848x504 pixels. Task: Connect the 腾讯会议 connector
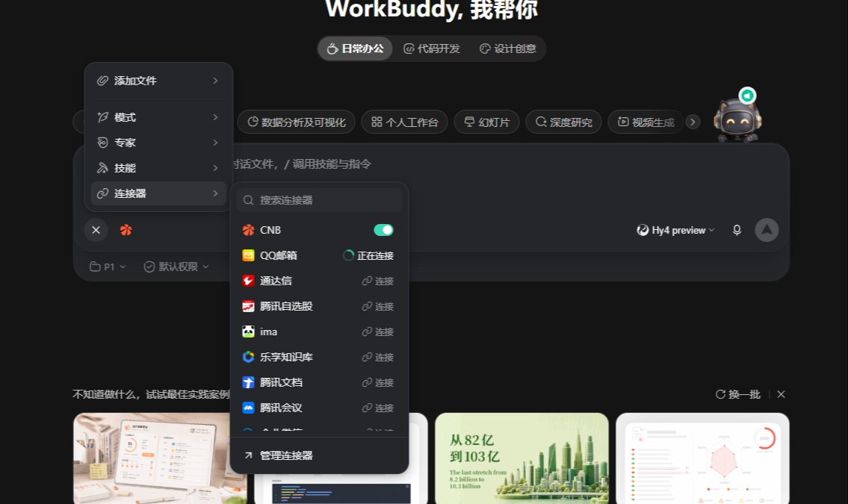click(377, 408)
